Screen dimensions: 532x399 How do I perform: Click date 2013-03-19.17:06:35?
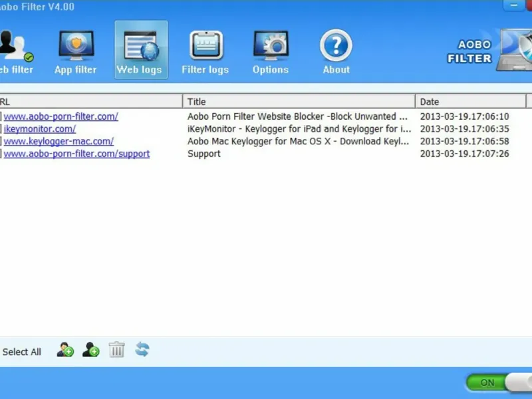click(464, 129)
